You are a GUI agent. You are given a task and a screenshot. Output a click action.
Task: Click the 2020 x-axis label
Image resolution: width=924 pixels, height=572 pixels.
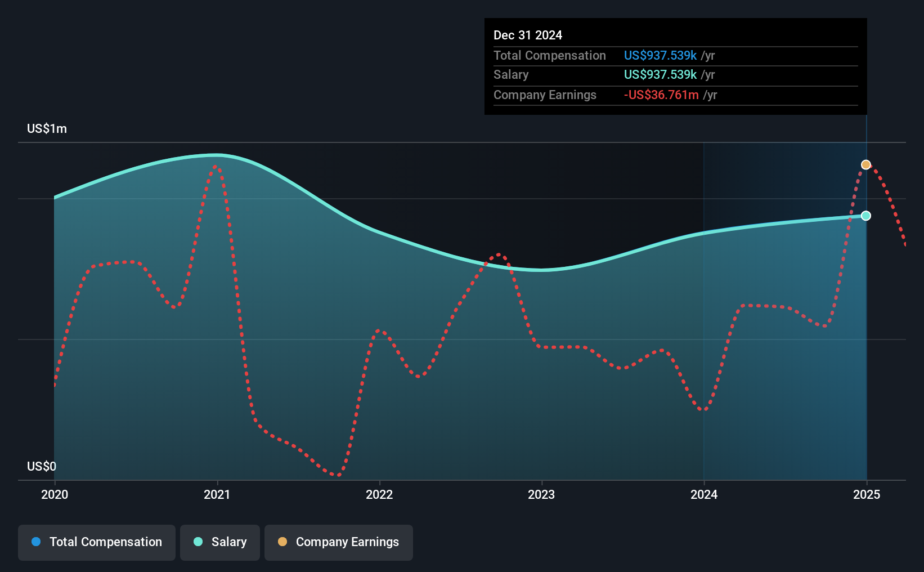(55, 494)
